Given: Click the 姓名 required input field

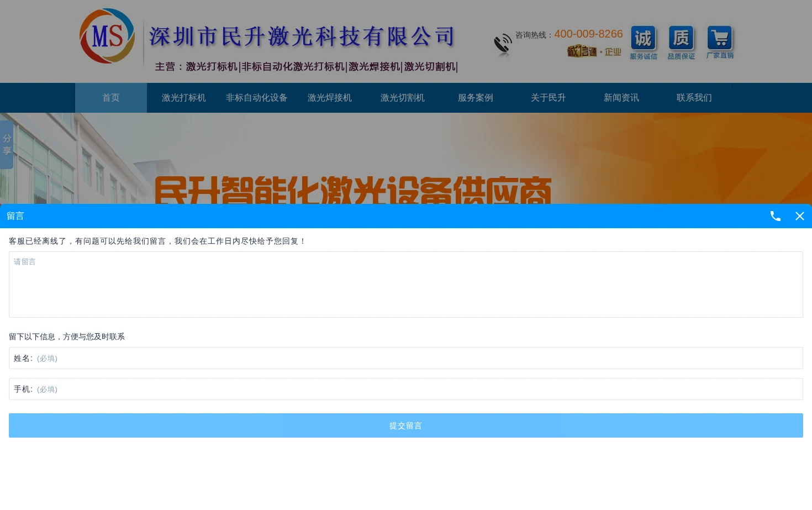Looking at the screenshot, I should [406, 358].
